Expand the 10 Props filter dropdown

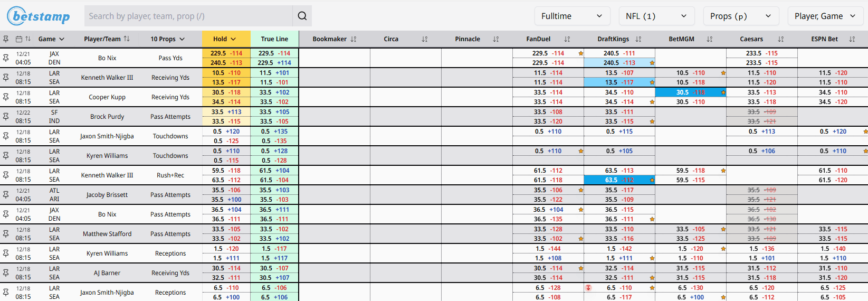click(x=168, y=39)
